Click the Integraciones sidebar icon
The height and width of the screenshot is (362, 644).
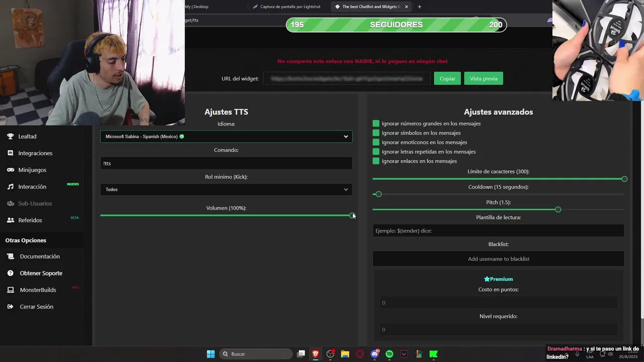pos(10,153)
